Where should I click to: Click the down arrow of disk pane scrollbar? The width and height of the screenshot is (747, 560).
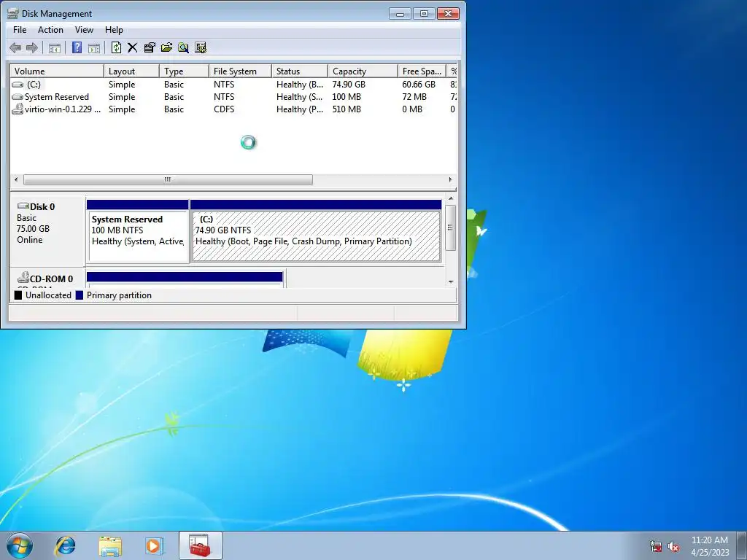451,282
